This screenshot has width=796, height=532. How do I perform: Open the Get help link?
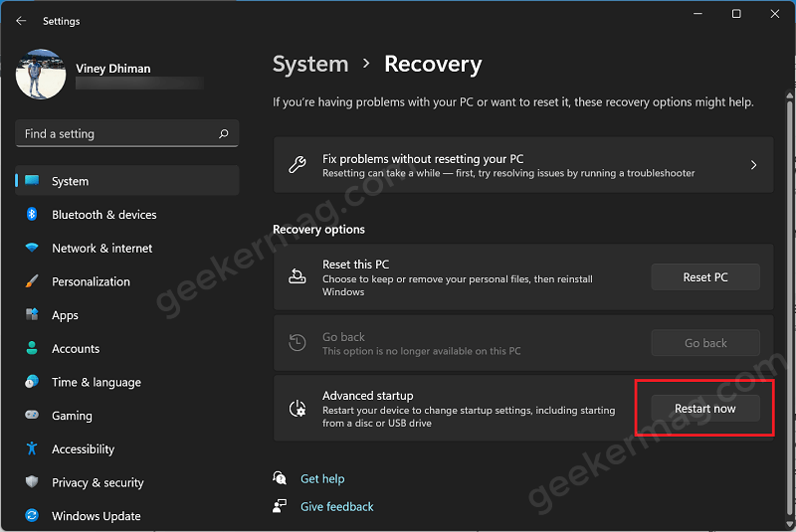pos(322,478)
